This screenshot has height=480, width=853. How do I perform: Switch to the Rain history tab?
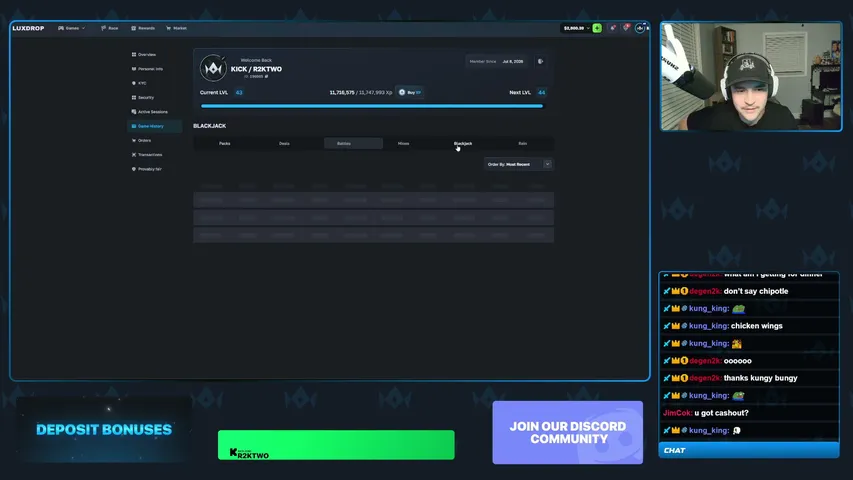point(523,144)
